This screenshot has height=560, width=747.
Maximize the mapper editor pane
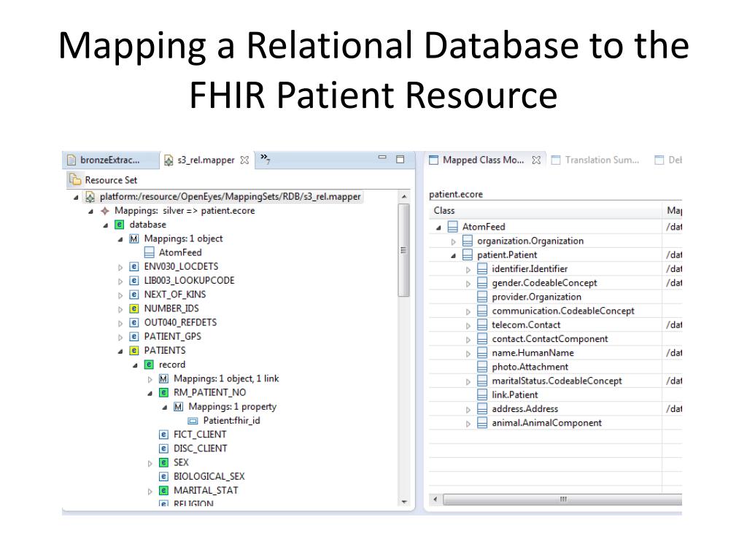pos(400,159)
